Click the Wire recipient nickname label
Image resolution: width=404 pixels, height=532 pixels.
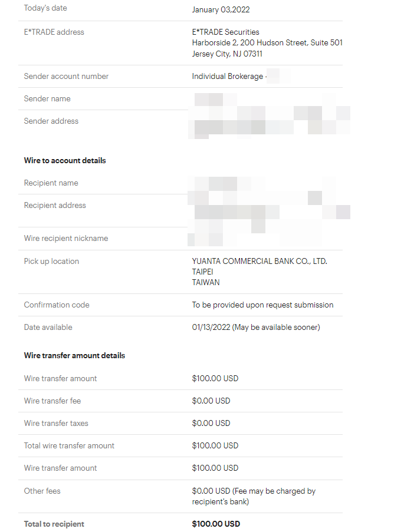point(66,238)
